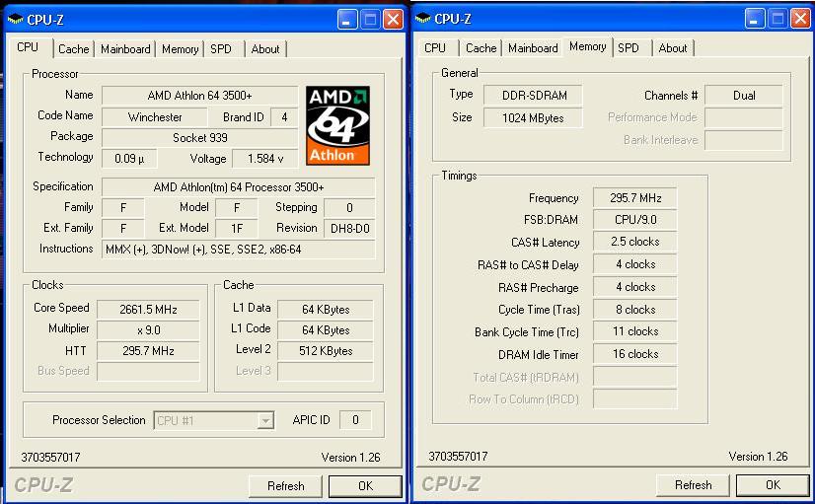Image resolution: width=815 pixels, height=504 pixels.
Task: Click the L1 Data value 64 KBytes
Action: (326, 310)
